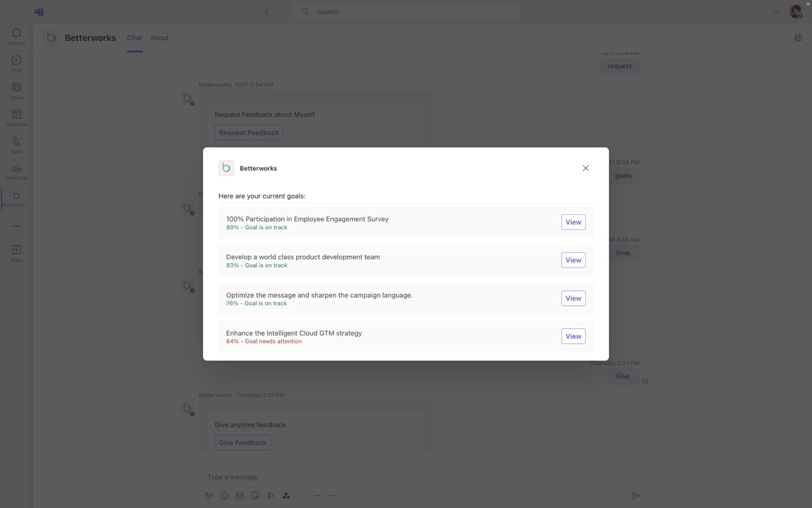The height and width of the screenshot is (508, 812).
Task: Open the Teams section
Action: (16, 91)
